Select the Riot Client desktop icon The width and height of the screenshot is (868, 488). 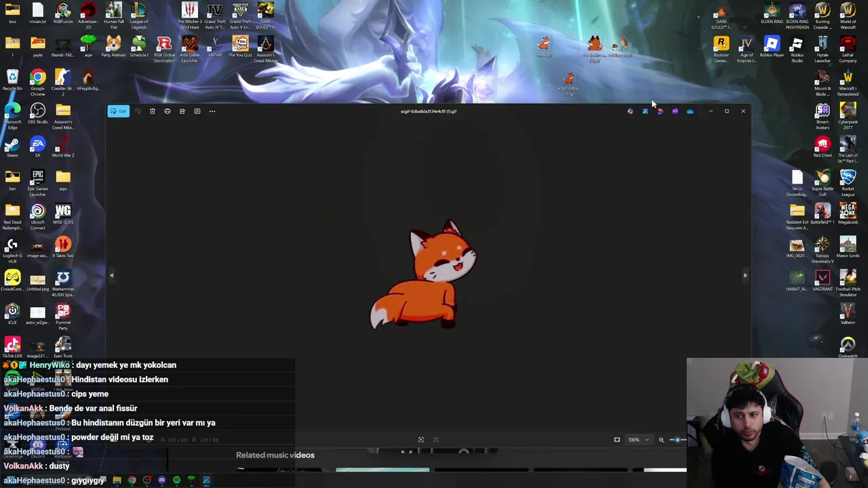pos(823,146)
